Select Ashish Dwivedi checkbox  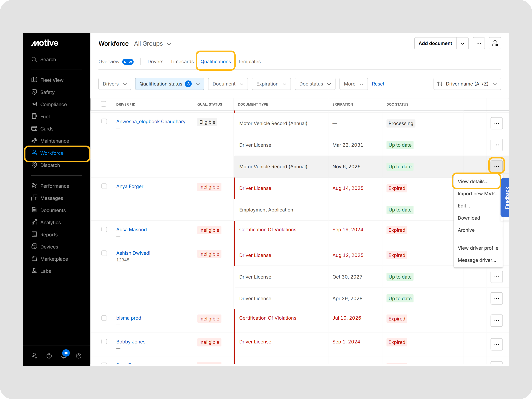coord(104,253)
